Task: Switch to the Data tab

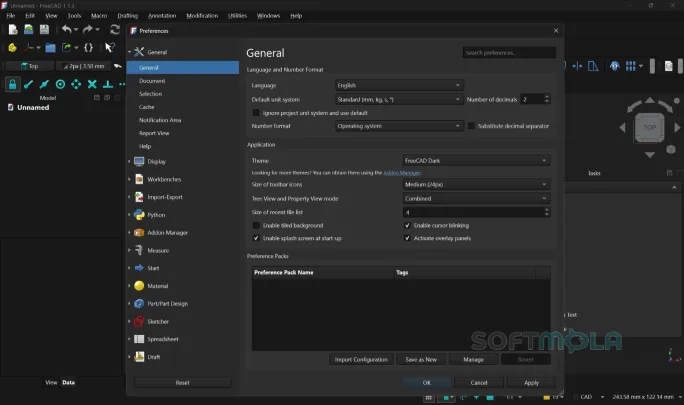Action: pyautogui.click(x=68, y=383)
